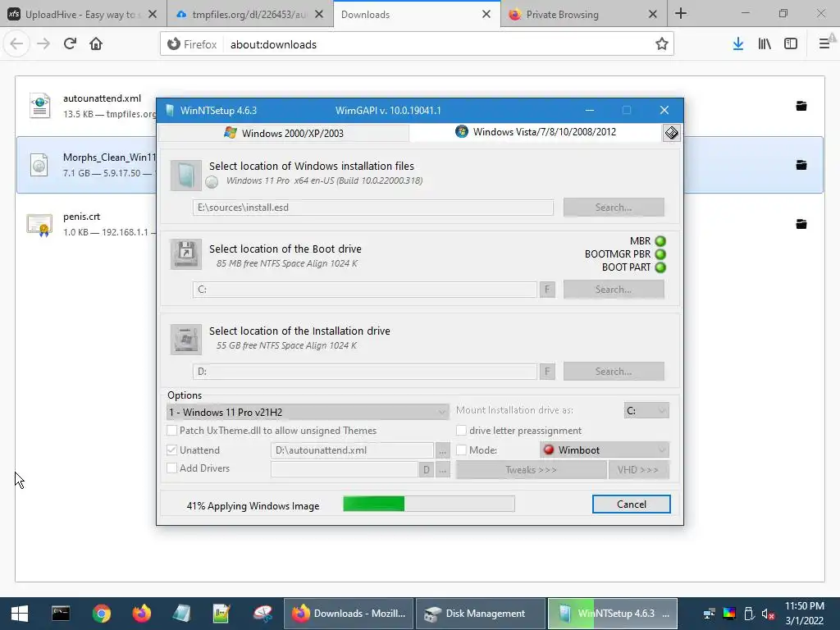
Task: Switch to Private Browsing tab
Action: tap(584, 14)
